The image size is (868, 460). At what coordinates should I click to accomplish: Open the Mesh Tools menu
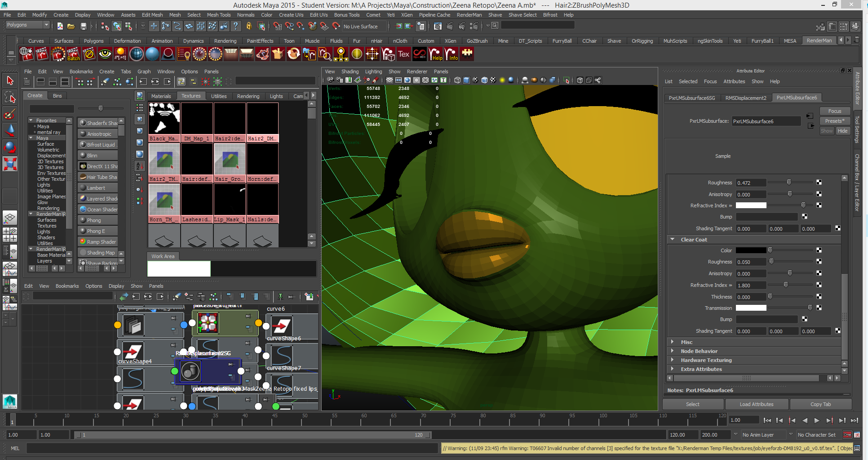[x=218, y=15]
